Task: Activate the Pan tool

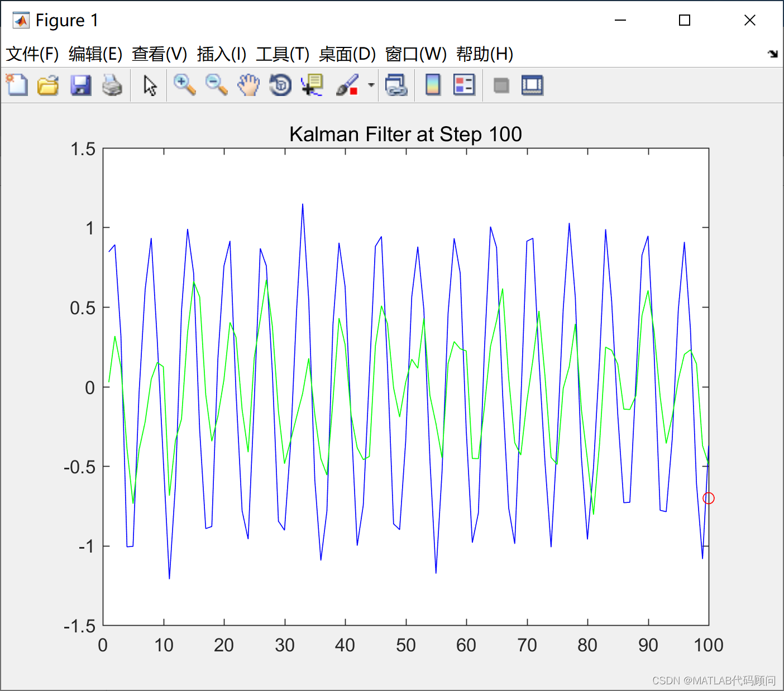Action: (248, 85)
